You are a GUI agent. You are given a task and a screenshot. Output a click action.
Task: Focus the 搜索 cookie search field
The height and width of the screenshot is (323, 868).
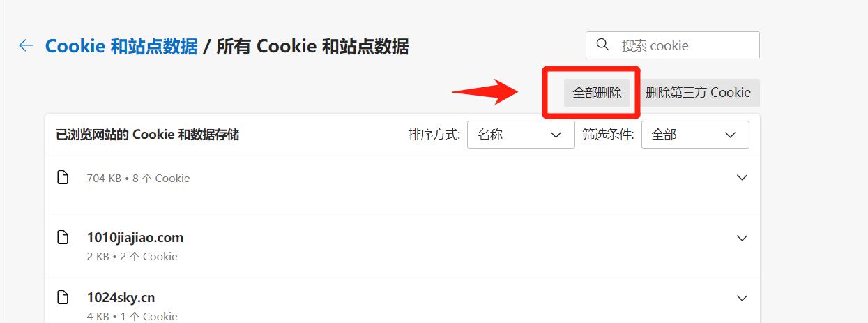pyautogui.click(x=673, y=45)
